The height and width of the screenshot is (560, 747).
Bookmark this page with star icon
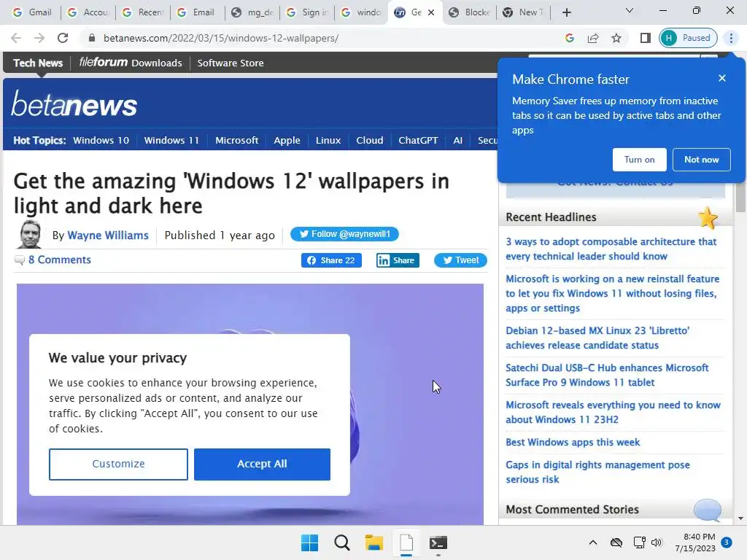[x=616, y=38]
